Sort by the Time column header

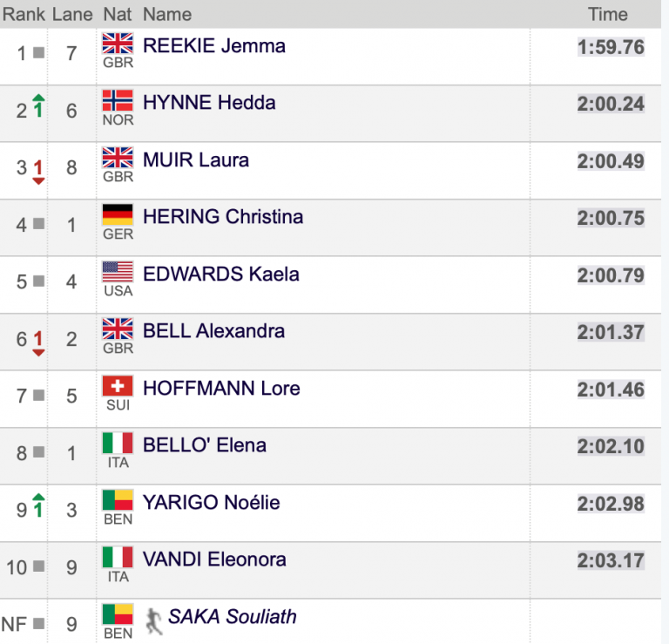pos(607,14)
